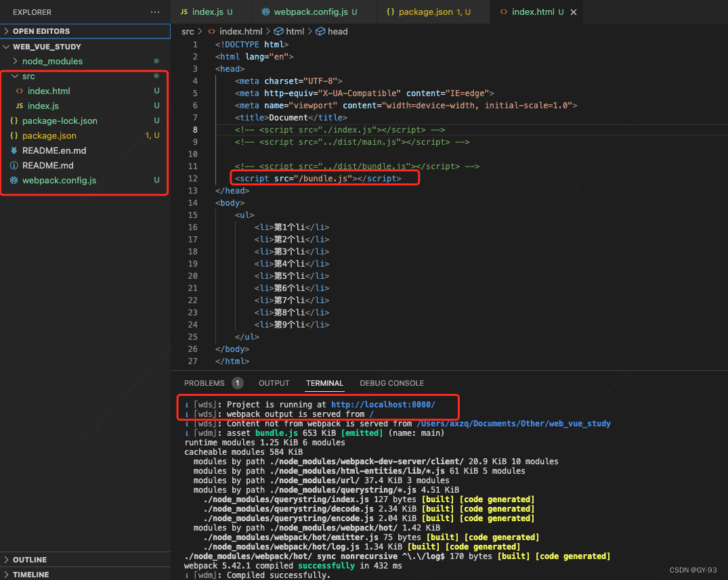
Task: Click the closing </body> tag line
Action: [x=232, y=349]
